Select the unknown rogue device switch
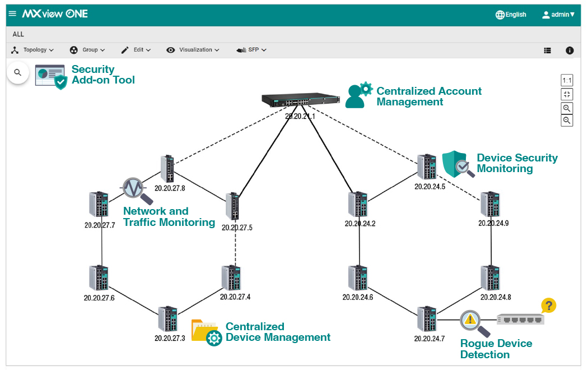The width and height of the screenshot is (588, 370). (x=520, y=320)
